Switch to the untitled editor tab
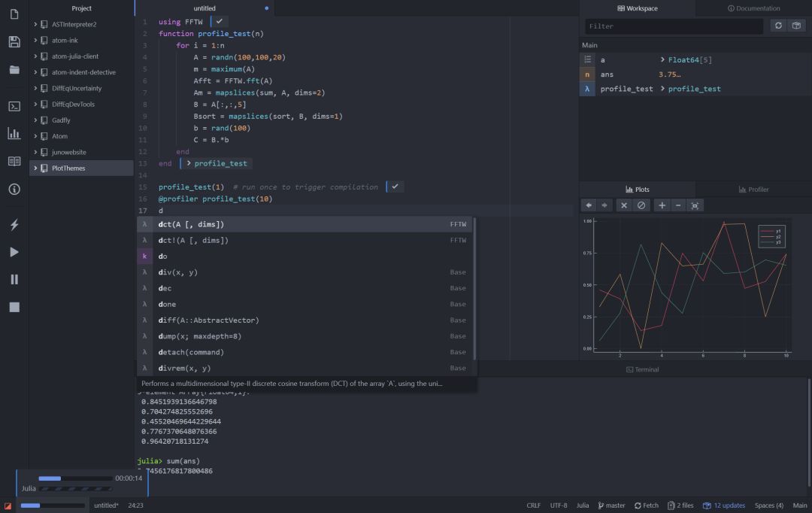This screenshot has width=812, height=513. 205,8
